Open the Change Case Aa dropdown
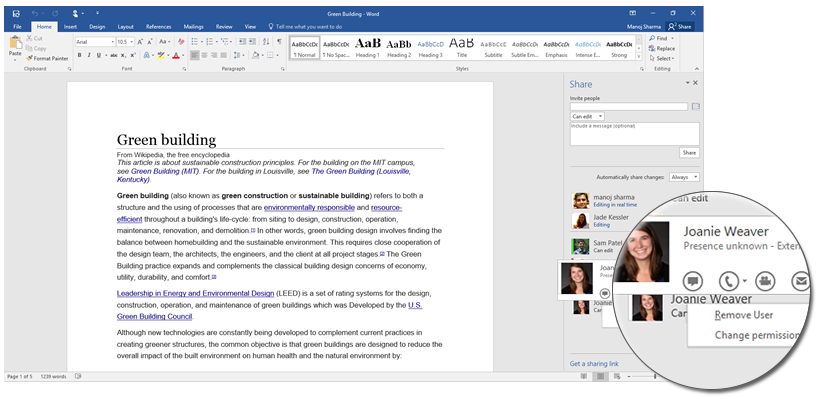The height and width of the screenshot is (399, 820). click(x=165, y=42)
